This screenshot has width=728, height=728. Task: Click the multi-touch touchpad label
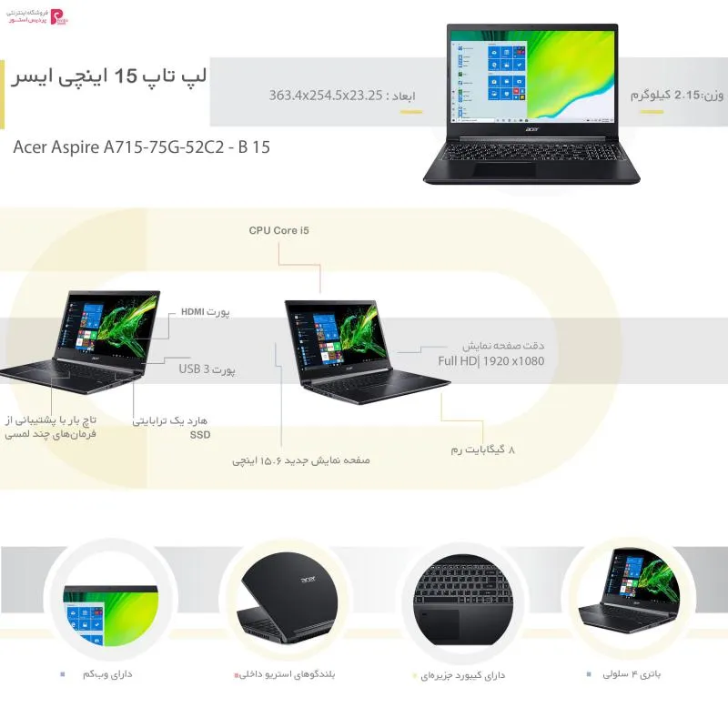[51, 427]
